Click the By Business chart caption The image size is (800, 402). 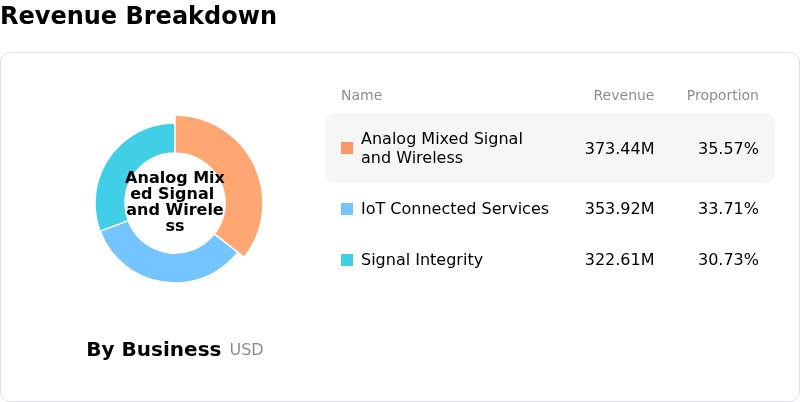(x=154, y=349)
